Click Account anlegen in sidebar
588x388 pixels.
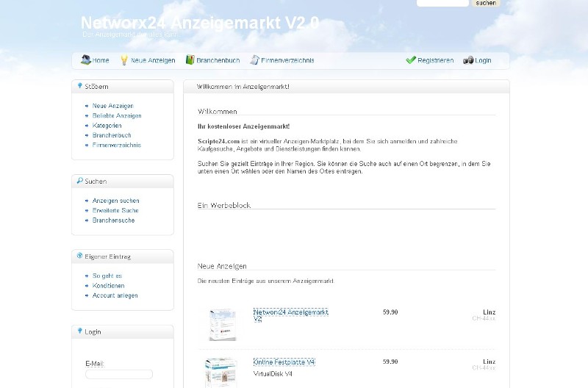point(115,295)
